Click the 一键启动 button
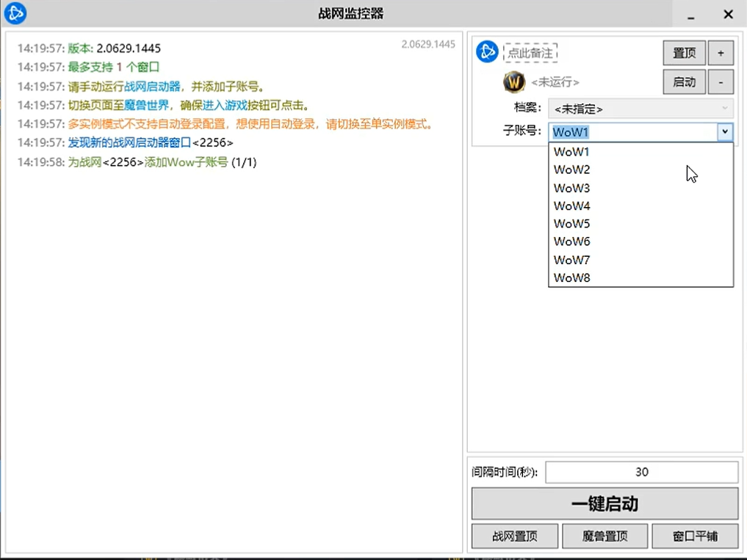The width and height of the screenshot is (747, 560). pyautogui.click(x=605, y=503)
